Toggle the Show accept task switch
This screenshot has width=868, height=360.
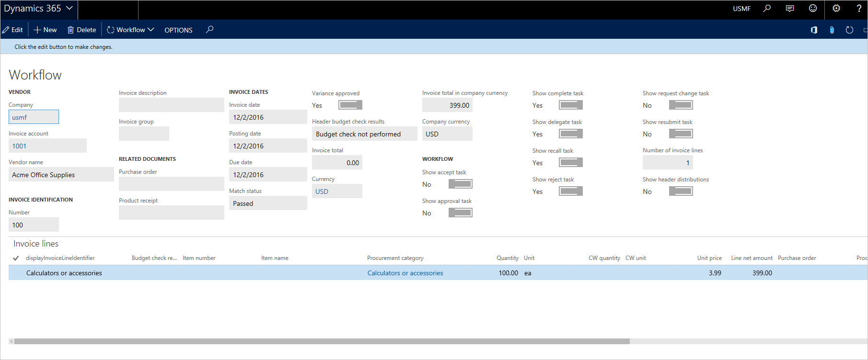pyautogui.click(x=460, y=184)
